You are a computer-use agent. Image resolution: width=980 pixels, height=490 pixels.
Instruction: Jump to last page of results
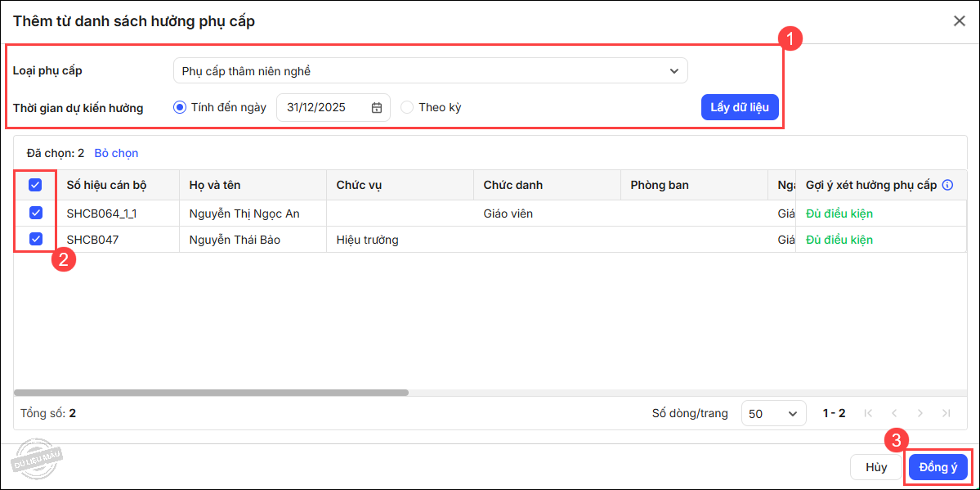(x=946, y=413)
